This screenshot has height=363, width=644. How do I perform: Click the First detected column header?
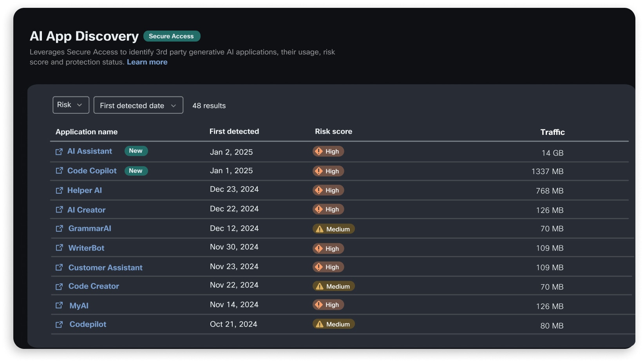pyautogui.click(x=234, y=131)
